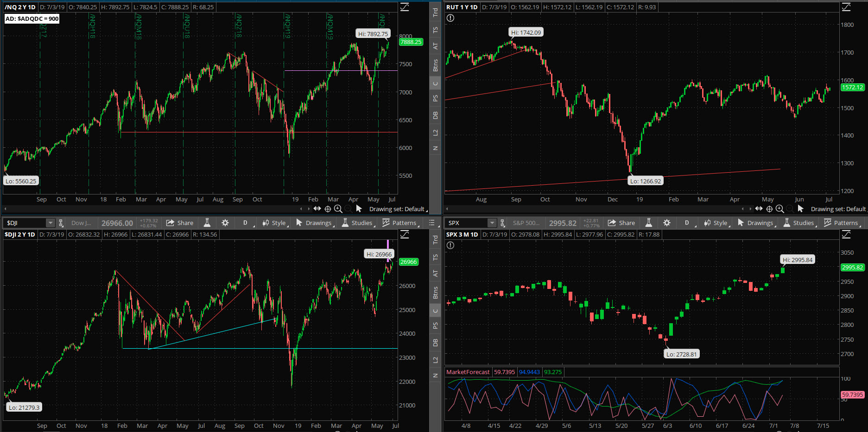This screenshot has width=868, height=432.
Task: Click the MarketForecast study label
Action: [x=468, y=372]
